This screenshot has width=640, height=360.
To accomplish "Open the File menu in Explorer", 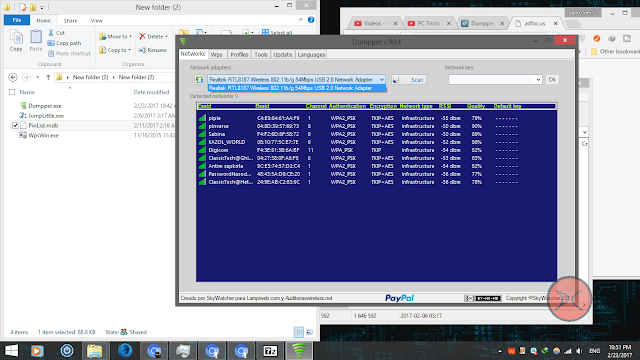I will (x=17, y=20).
